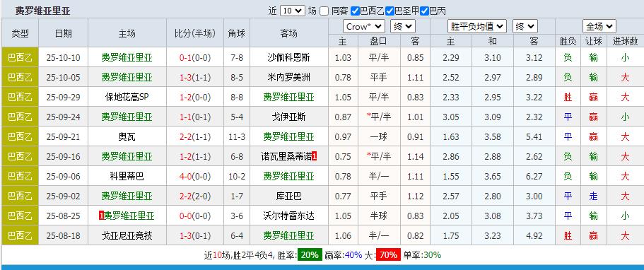This screenshot has height=270, width=644.
Task: Click the 1-3(1-1) score on 25-10-05
Action: 195,77
